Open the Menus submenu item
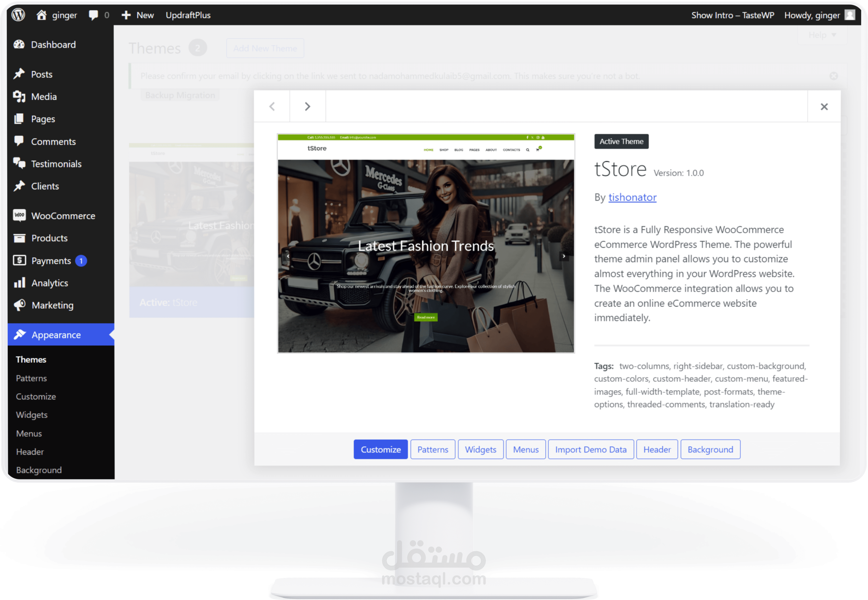Viewport: 868px width, 600px height. 29,433
